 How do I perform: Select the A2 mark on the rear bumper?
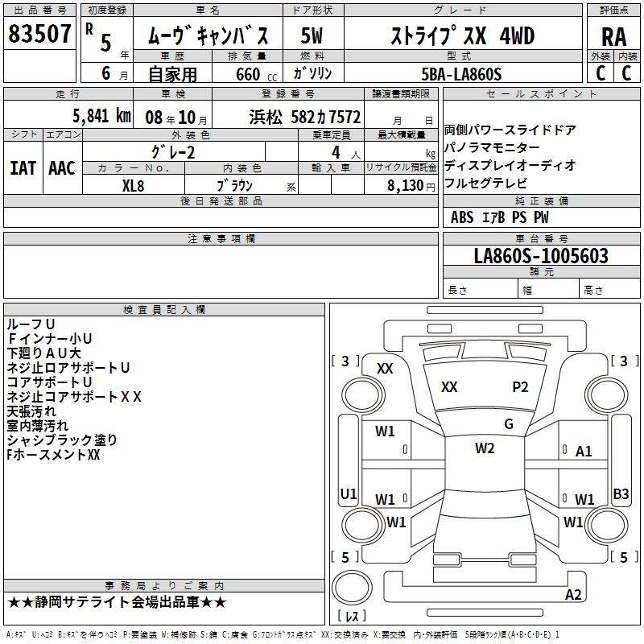tap(573, 594)
